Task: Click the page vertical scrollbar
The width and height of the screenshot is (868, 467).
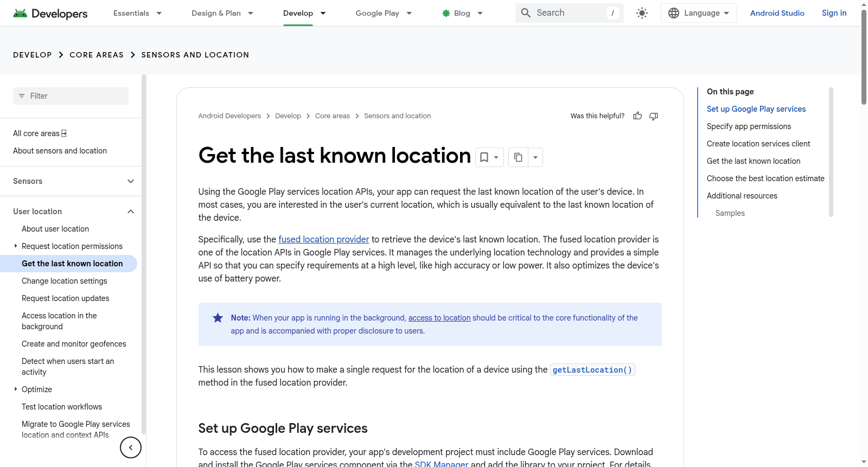Action: pos(864,57)
